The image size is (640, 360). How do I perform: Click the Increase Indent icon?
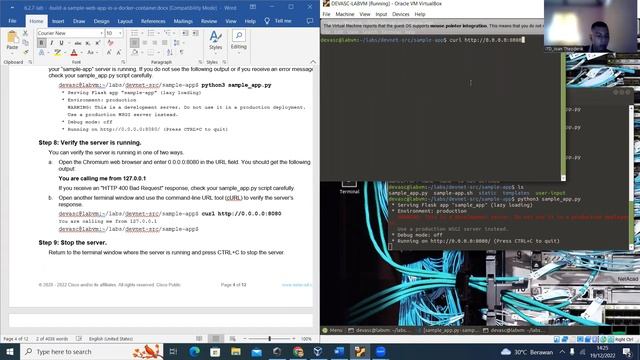point(196,33)
